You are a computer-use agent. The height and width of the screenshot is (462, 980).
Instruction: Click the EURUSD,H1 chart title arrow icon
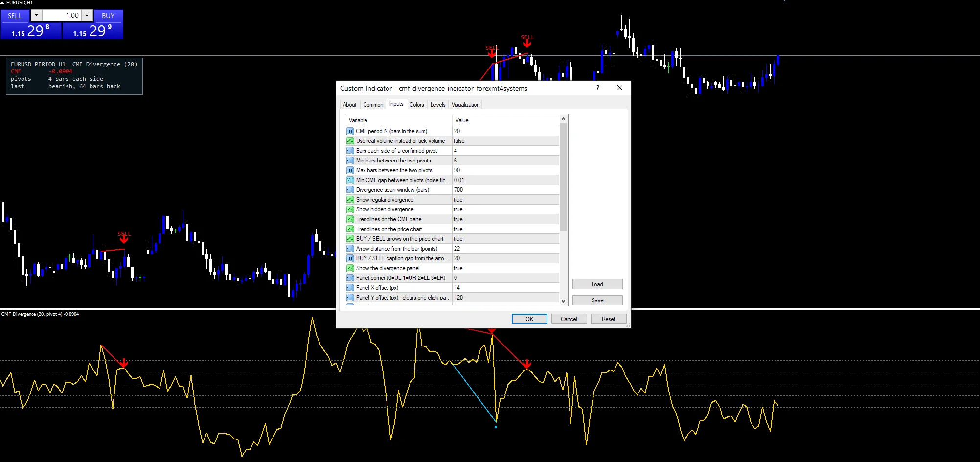coord(2,3)
